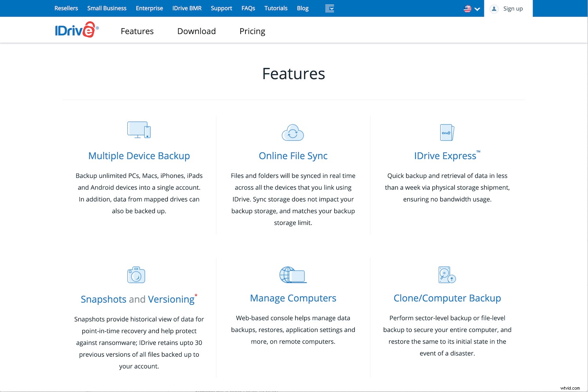
Task: Click the IDrive logo in the header
Action: pos(76,29)
